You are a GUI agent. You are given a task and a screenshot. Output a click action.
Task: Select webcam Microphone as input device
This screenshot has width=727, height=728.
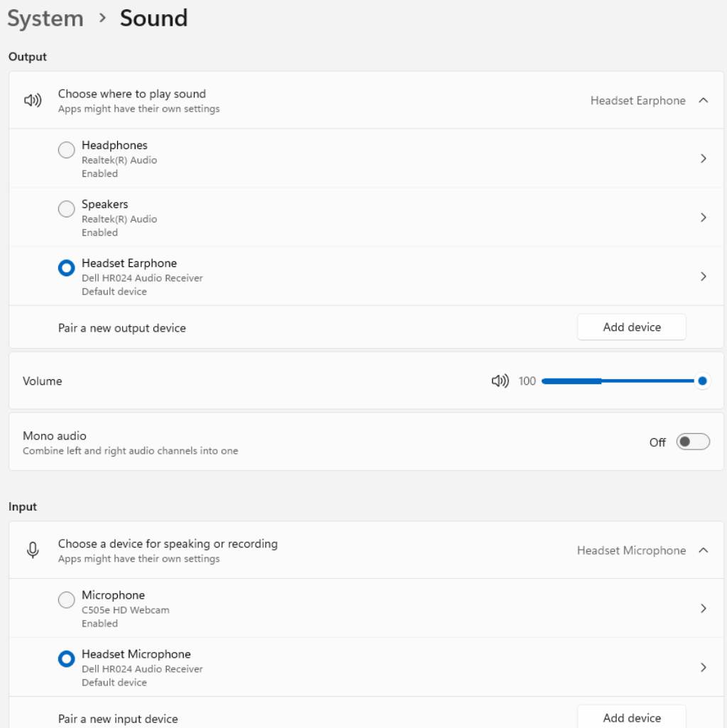tap(66, 600)
